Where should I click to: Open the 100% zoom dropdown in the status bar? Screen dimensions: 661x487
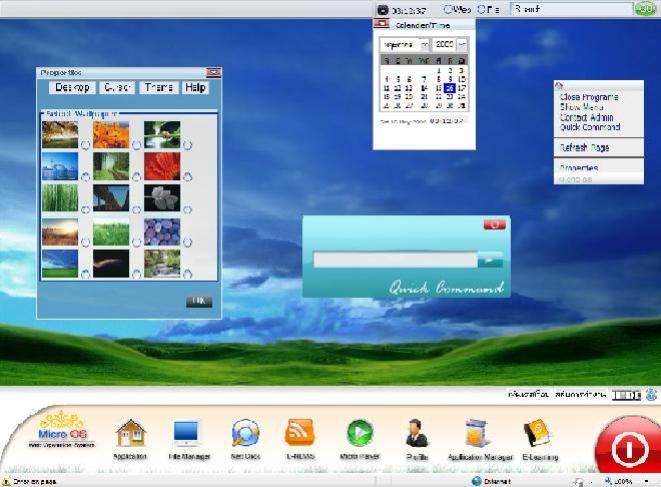(x=646, y=481)
